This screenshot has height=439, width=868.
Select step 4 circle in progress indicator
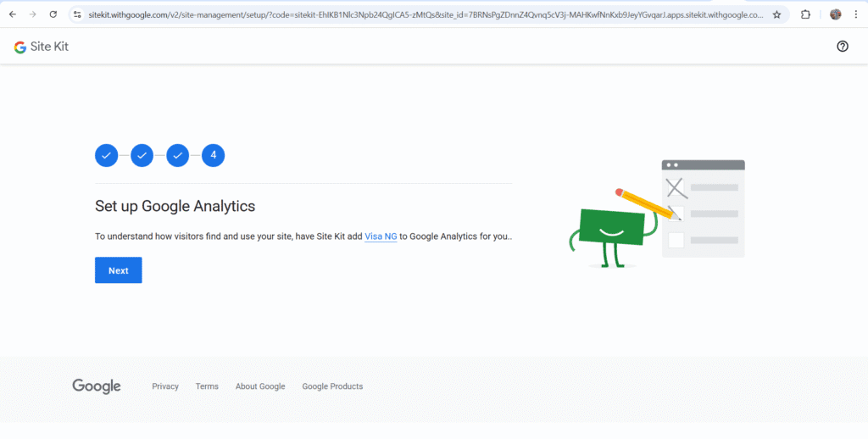pos(213,156)
